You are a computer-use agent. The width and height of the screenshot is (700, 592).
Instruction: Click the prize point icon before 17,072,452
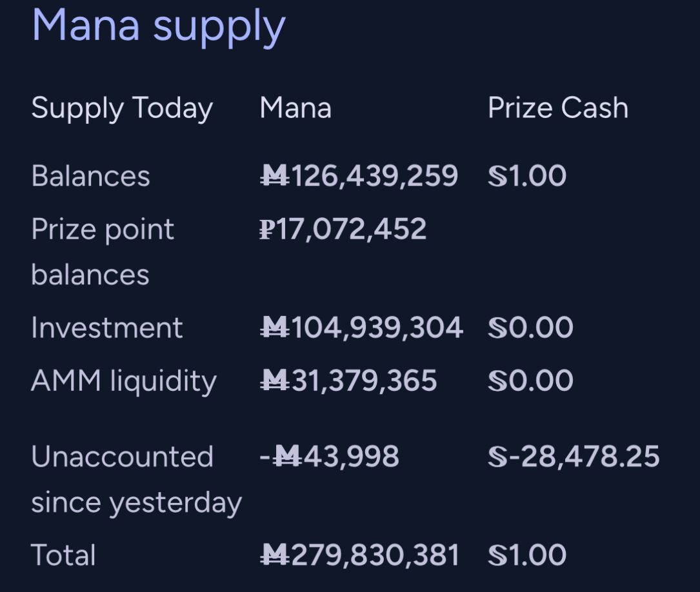pos(267,230)
